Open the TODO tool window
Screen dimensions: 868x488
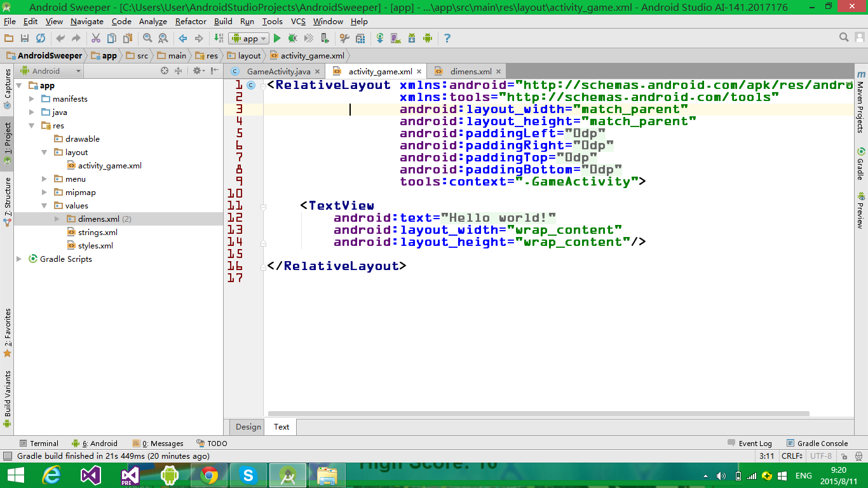click(x=212, y=443)
